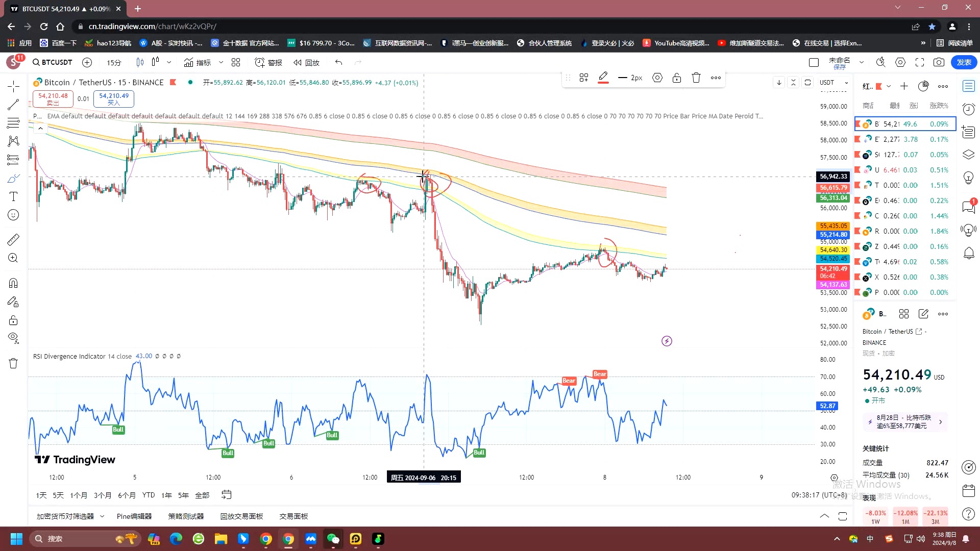Open the Fibonacci tools group
Image resolution: width=980 pixels, height=551 pixels.
tap(14, 123)
